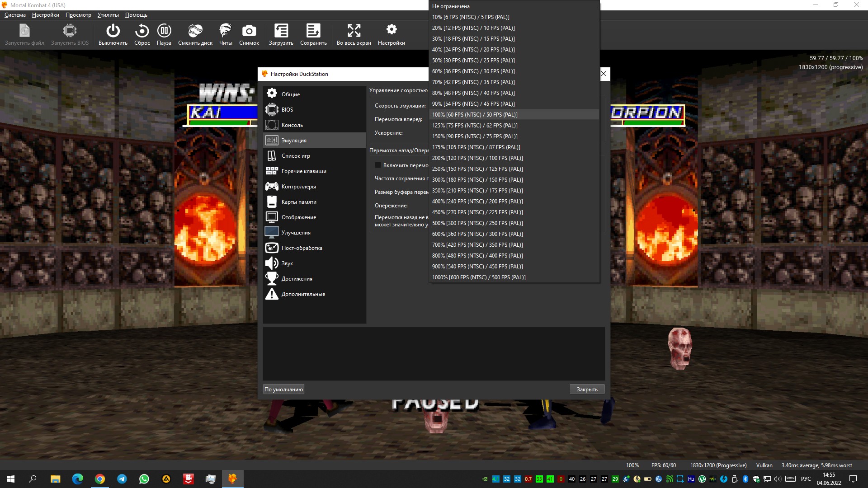Select the Список игр settings category
This screenshot has width=868, height=488.
315,155
